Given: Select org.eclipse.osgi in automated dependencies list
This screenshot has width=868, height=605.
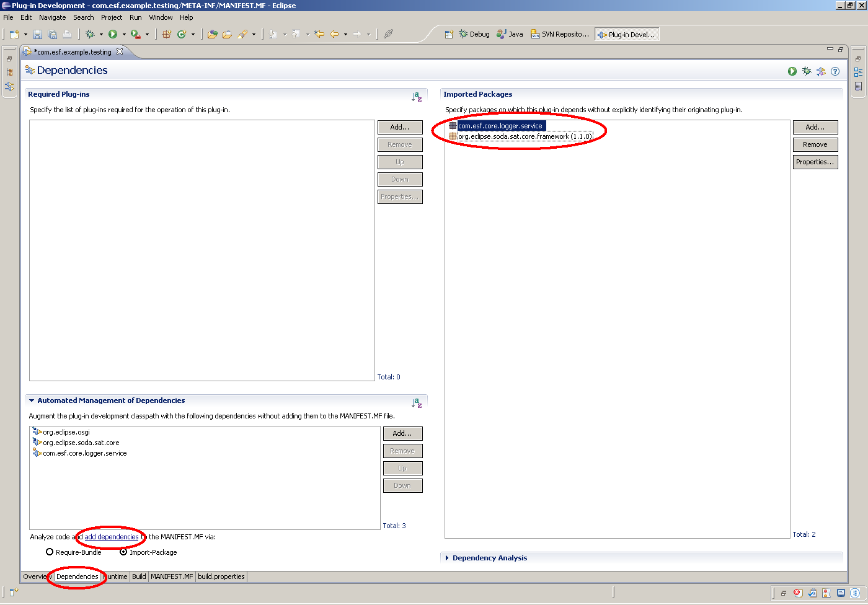Looking at the screenshot, I should coord(61,432).
